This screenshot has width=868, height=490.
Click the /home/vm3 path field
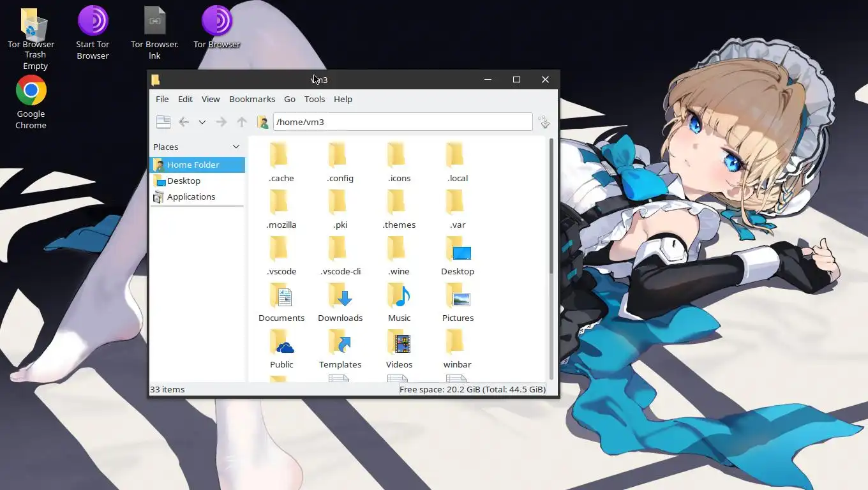click(403, 122)
